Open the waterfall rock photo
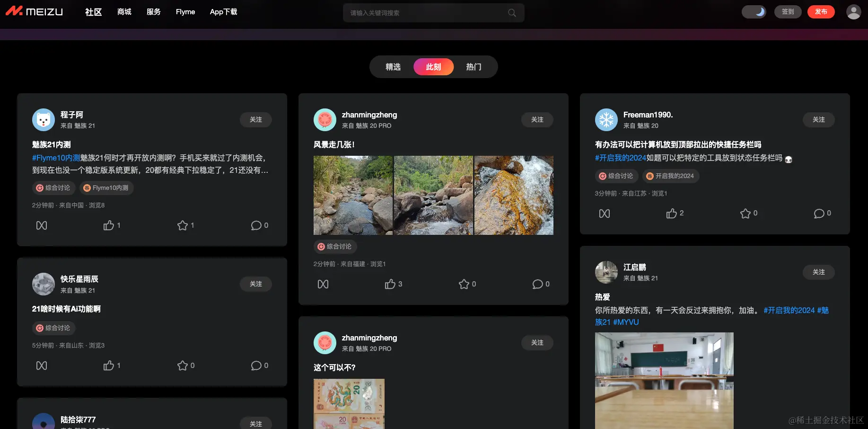This screenshot has width=868, height=429. 514,196
